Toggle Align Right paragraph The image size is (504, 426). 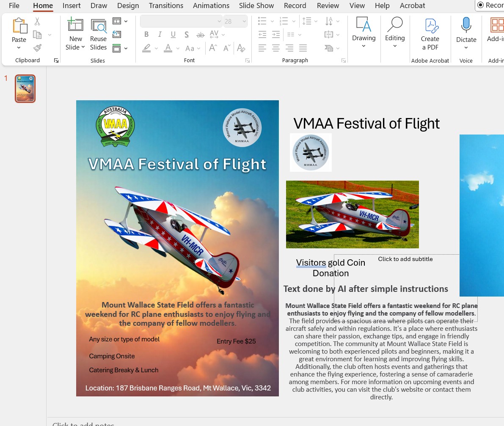click(x=289, y=48)
